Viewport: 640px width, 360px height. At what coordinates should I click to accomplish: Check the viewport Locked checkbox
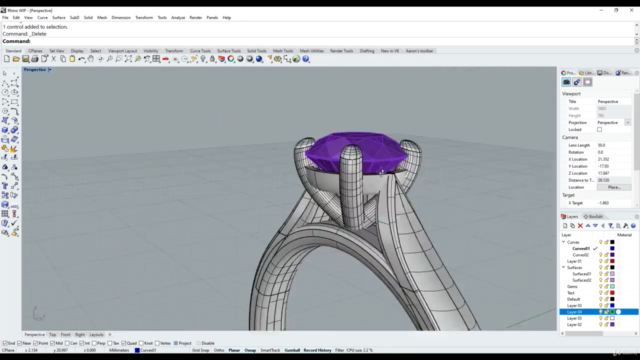point(599,130)
